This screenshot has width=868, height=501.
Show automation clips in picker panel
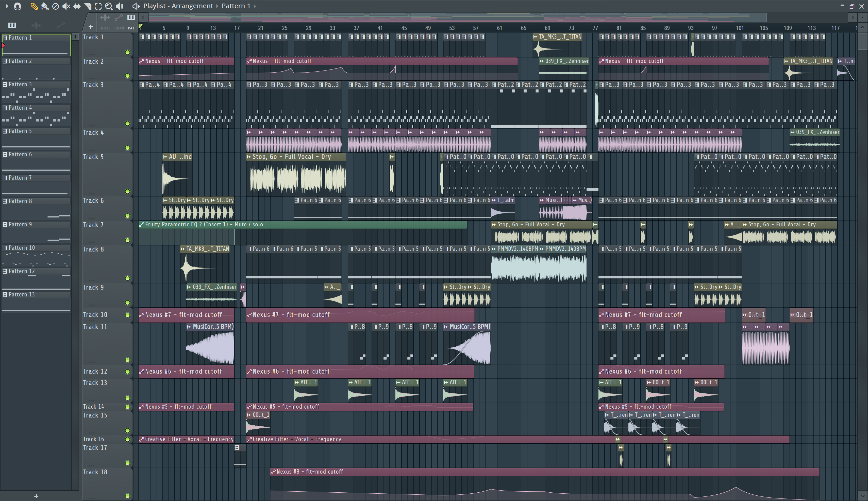tap(60, 25)
